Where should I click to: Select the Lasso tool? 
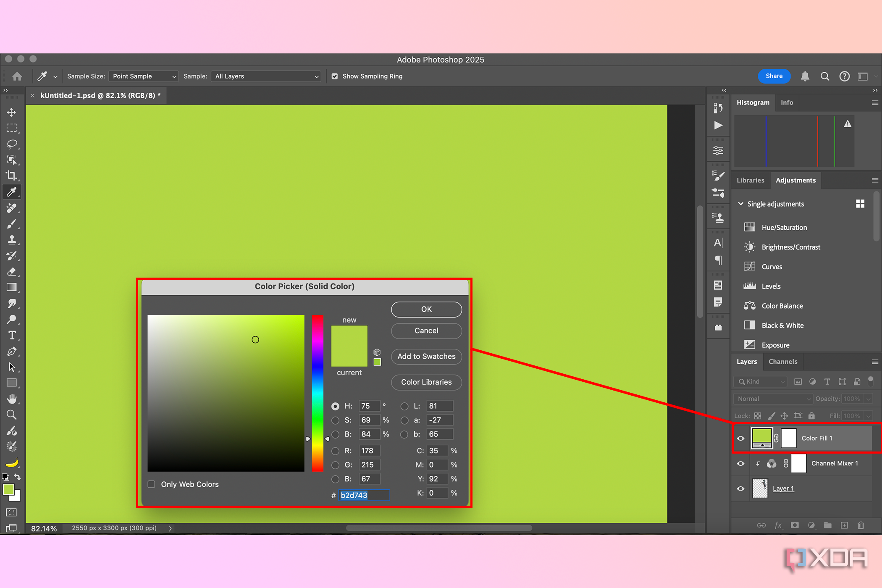tap(12, 144)
